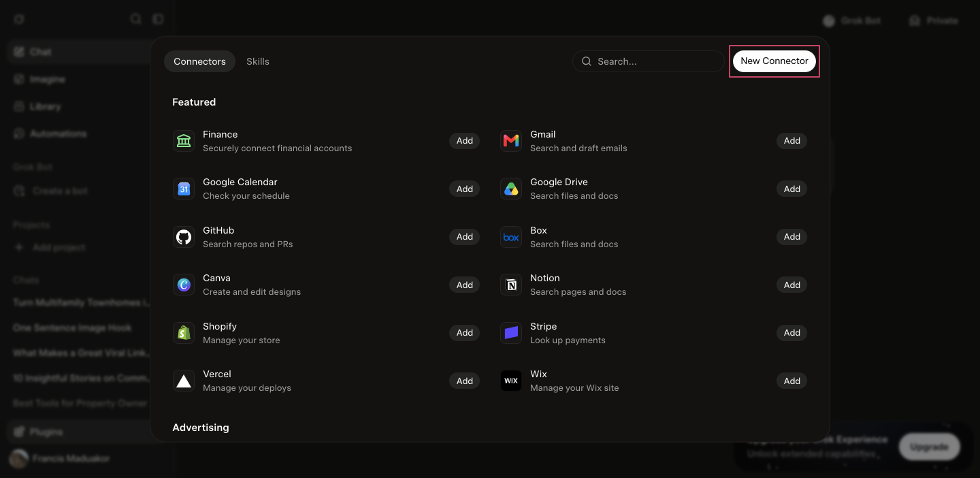Click the Private mode button
Screen dimensions: 980x478
[x=933, y=20]
